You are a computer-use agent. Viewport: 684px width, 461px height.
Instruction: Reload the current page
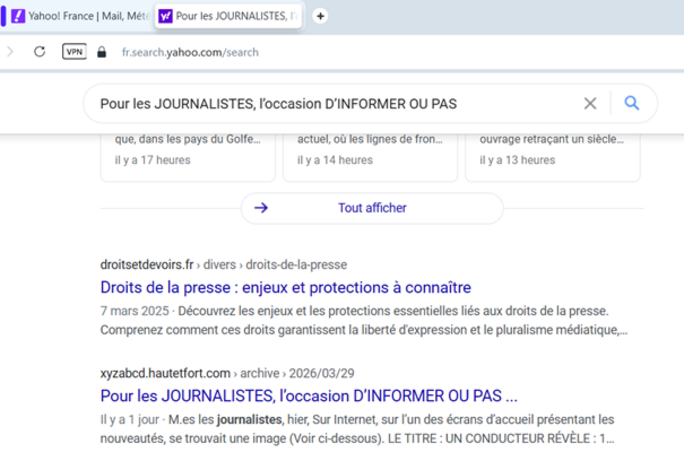39,52
